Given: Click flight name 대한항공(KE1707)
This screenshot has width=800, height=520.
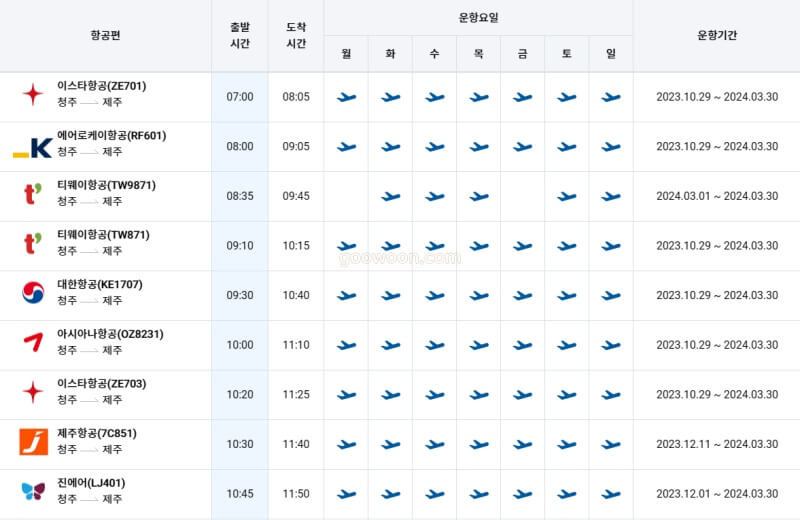Looking at the screenshot, I should 99,284.
